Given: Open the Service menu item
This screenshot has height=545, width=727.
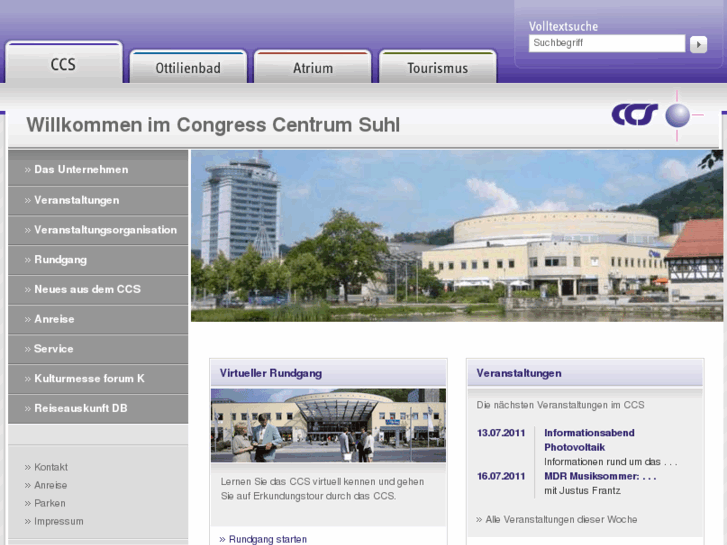Looking at the screenshot, I should pos(98,349).
